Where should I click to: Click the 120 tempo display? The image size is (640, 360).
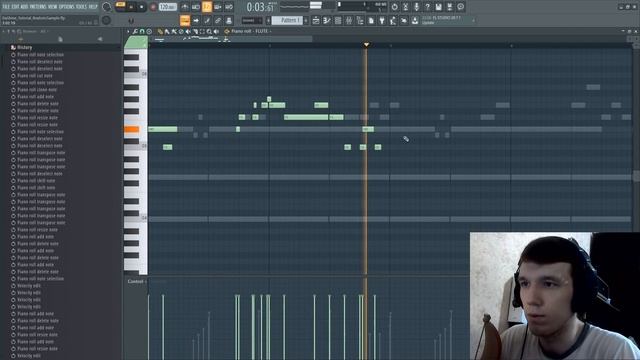click(x=168, y=7)
